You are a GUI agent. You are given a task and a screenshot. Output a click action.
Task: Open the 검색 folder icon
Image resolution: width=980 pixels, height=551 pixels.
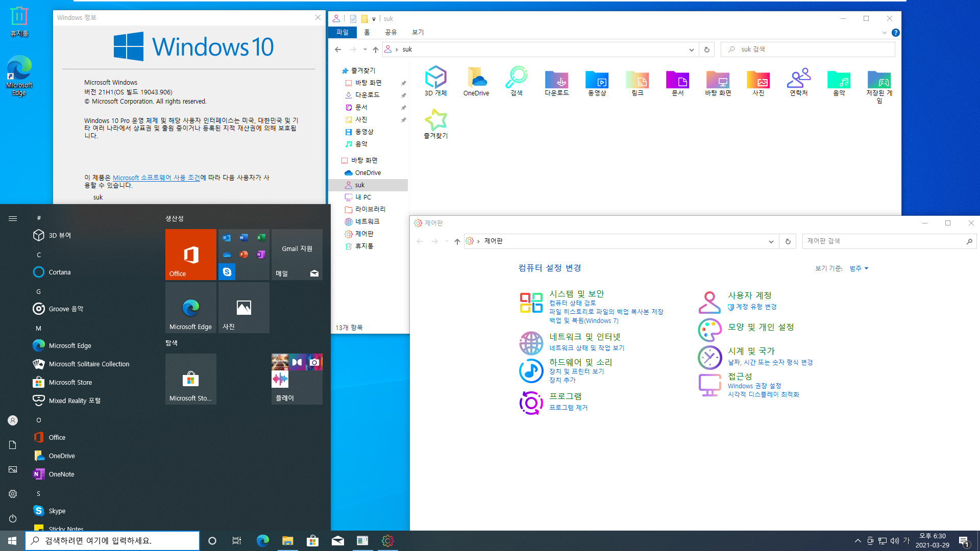[517, 81]
